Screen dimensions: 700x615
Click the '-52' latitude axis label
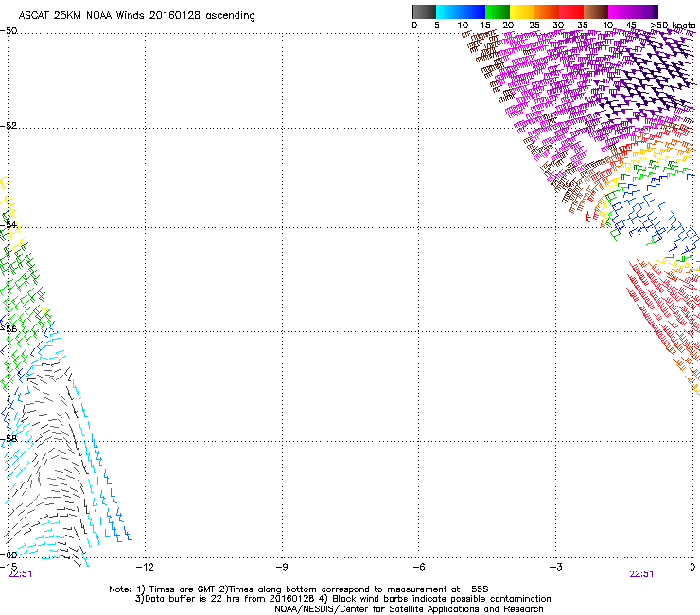(9, 126)
